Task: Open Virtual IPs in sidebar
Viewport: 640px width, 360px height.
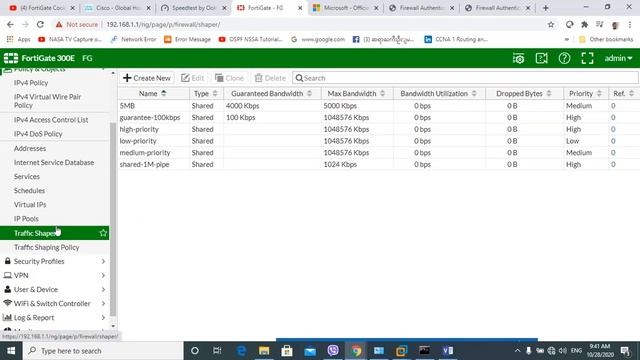Action: (x=30, y=204)
